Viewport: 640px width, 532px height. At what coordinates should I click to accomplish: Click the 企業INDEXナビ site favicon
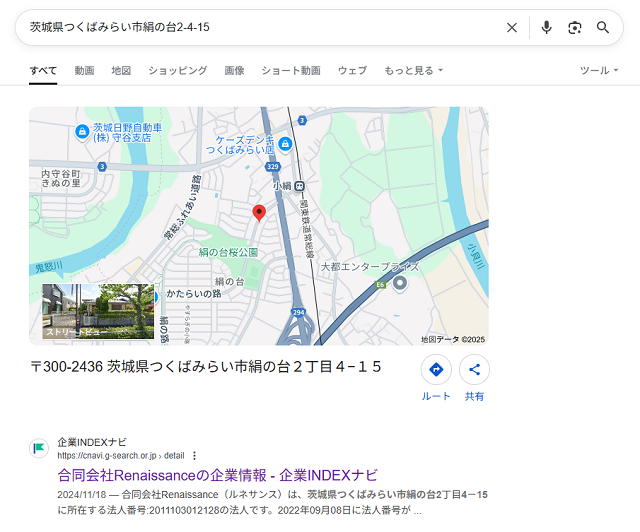[x=39, y=448]
